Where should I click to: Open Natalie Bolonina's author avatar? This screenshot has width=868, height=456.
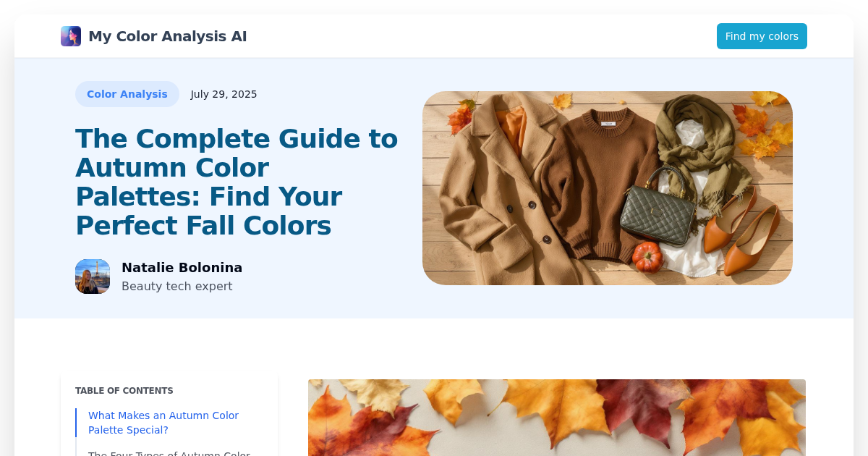pos(93,276)
